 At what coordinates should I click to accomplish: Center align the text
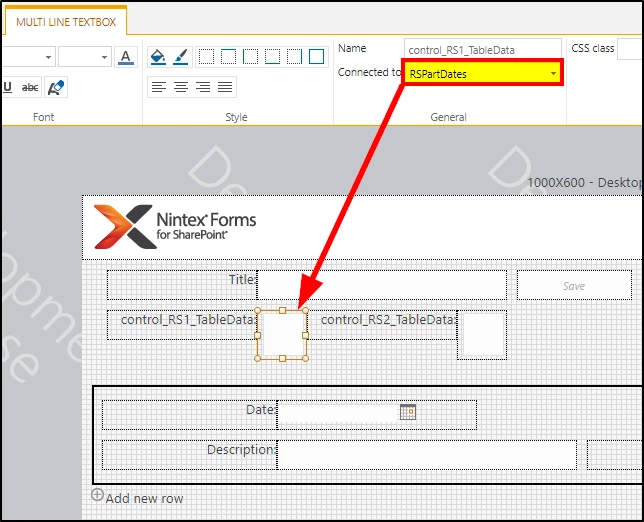click(181, 87)
